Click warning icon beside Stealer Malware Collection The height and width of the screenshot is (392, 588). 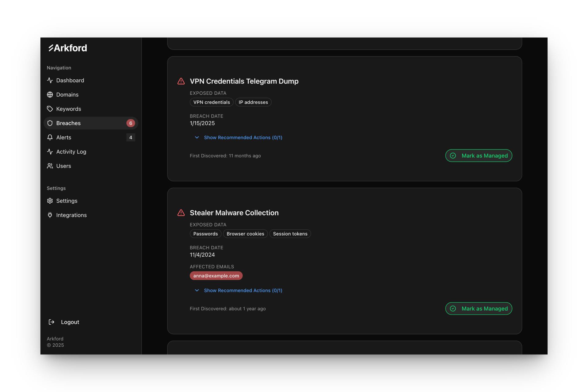tap(181, 213)
